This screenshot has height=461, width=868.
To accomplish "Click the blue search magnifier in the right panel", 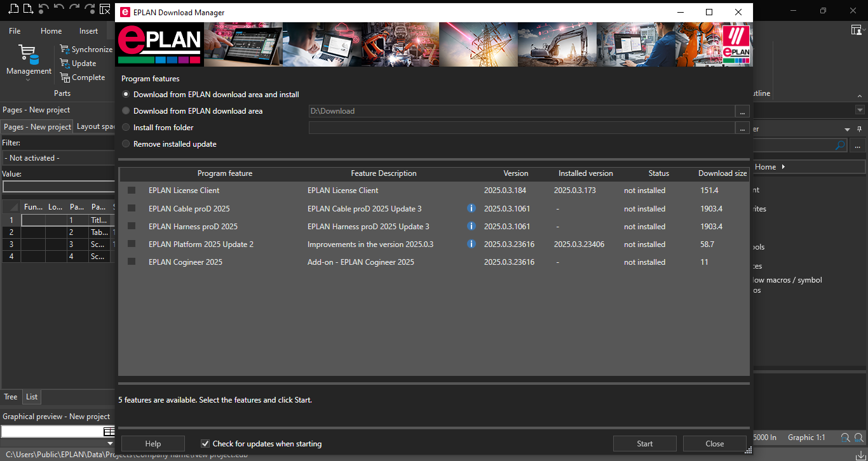I will (841, 145).
